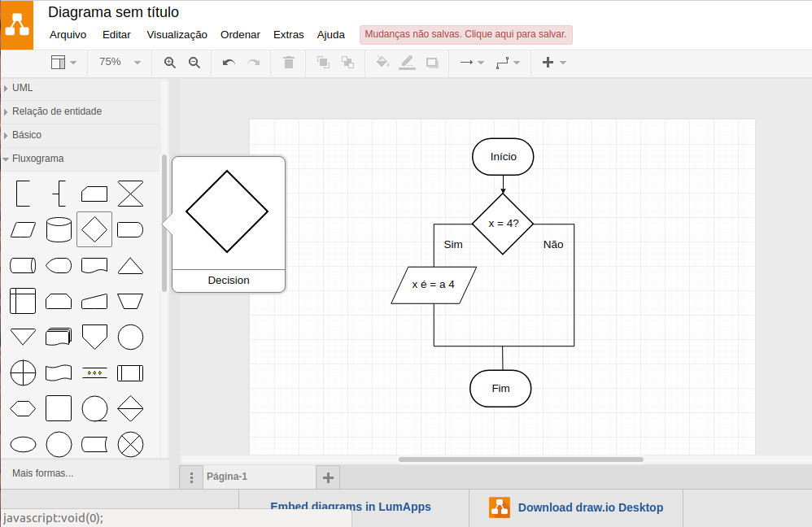This screenshot has height=527, width=812.
Task: Add a new page with plus button
Action: (x=328, y=477)
